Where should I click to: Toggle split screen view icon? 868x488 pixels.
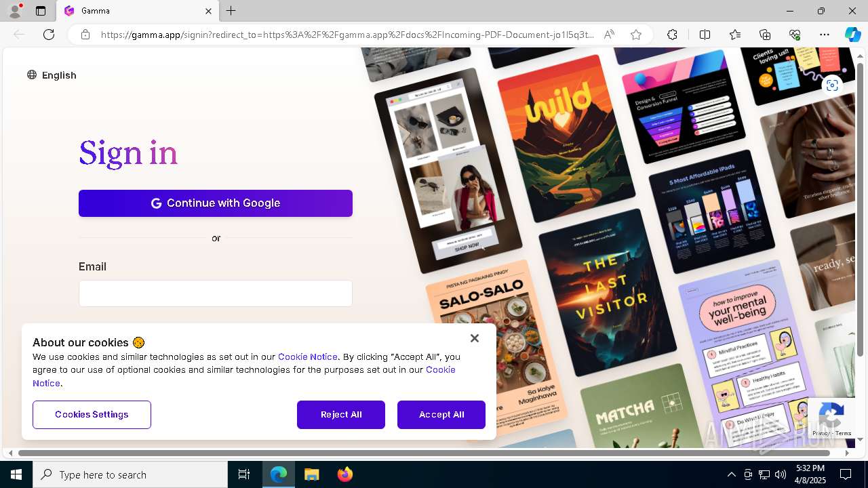(705, 35)
